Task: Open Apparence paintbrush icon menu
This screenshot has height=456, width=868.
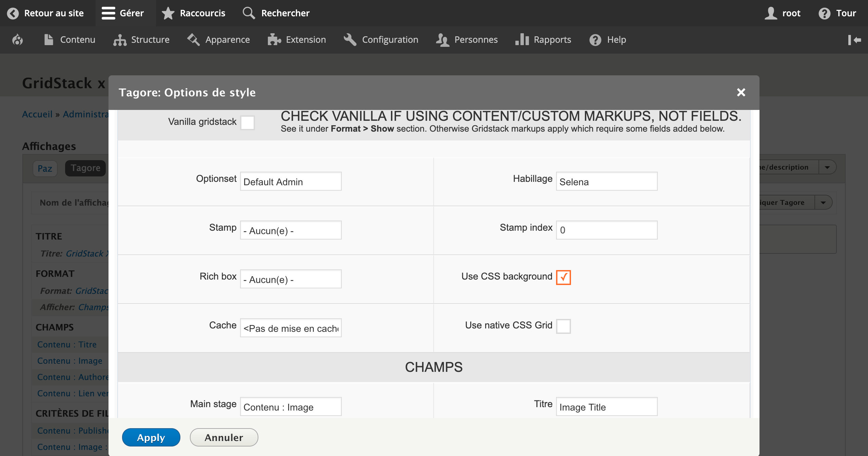Action: (x=194, y=40)
